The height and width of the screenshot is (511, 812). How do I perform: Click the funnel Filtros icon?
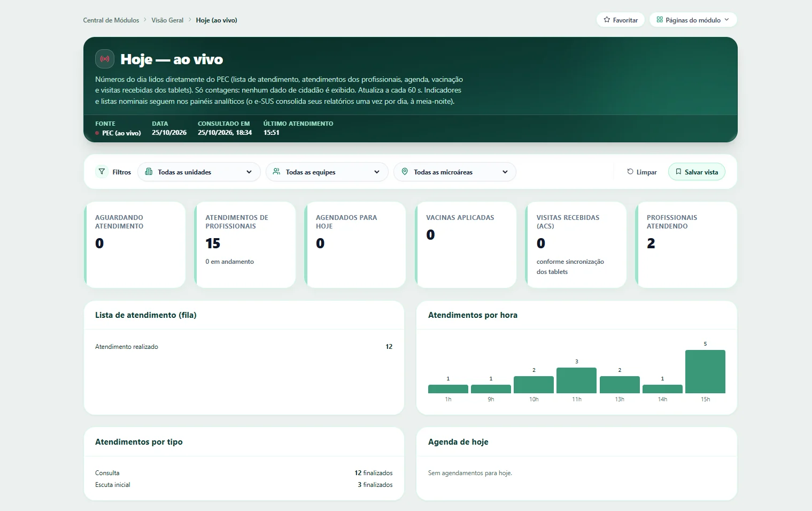click(x=102, y=172)
